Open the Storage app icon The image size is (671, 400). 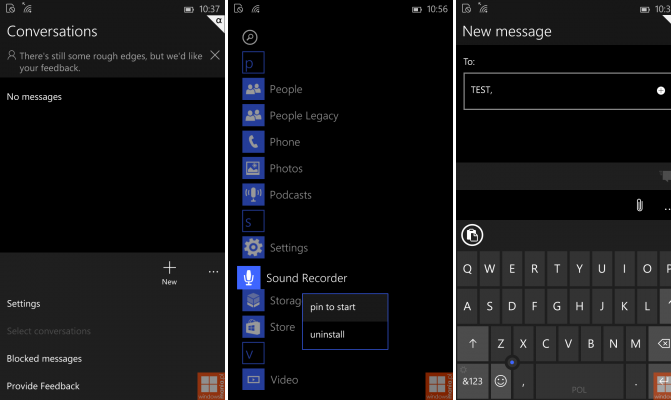pos(253,300)
